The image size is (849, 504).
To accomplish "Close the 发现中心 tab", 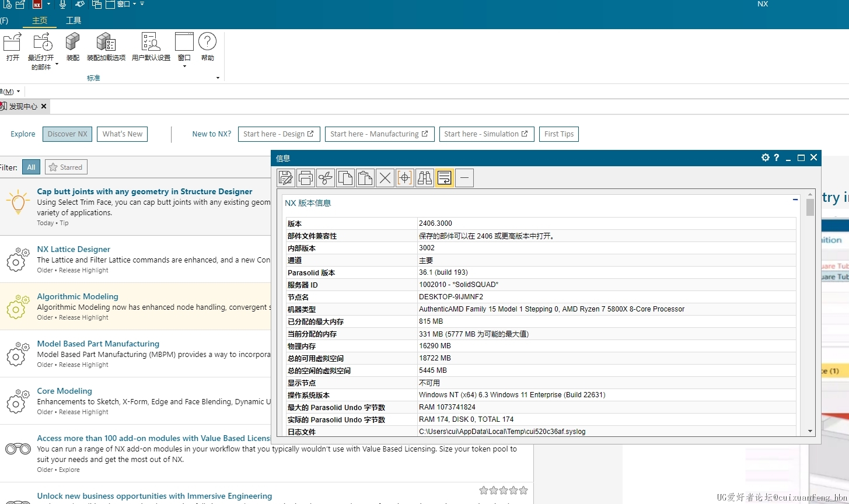I will [44, 107].
